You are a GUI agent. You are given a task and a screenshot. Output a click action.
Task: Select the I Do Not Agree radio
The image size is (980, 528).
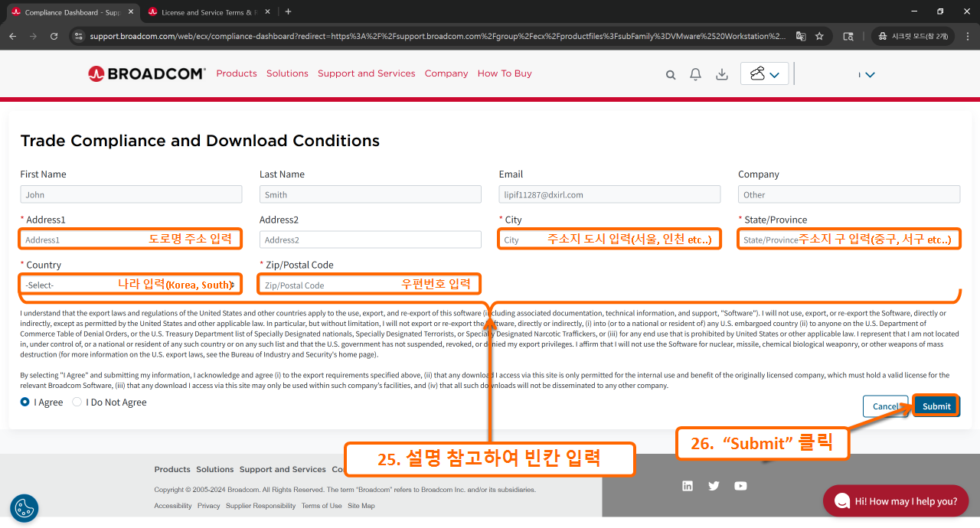pyautogui.click(x=77, y=402)
